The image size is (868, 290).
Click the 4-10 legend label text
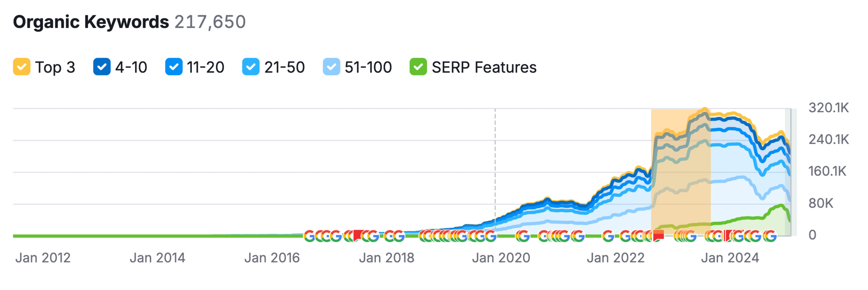click(131, 67)
